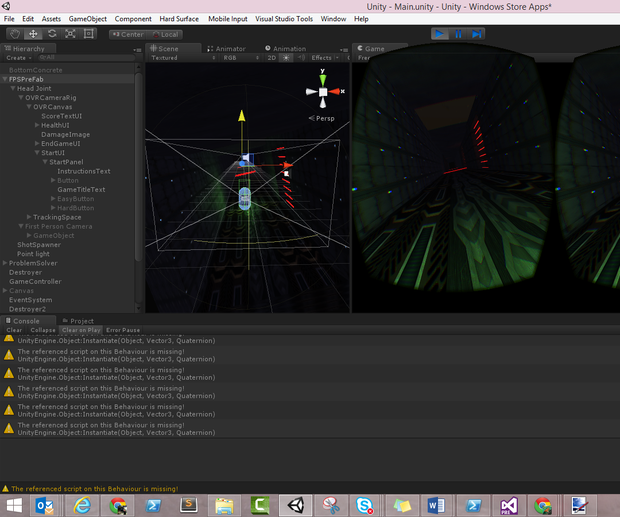Screen dimensions: 620x517
Task: Select DamageImage in Hierarchy
Action: [65, 134]
